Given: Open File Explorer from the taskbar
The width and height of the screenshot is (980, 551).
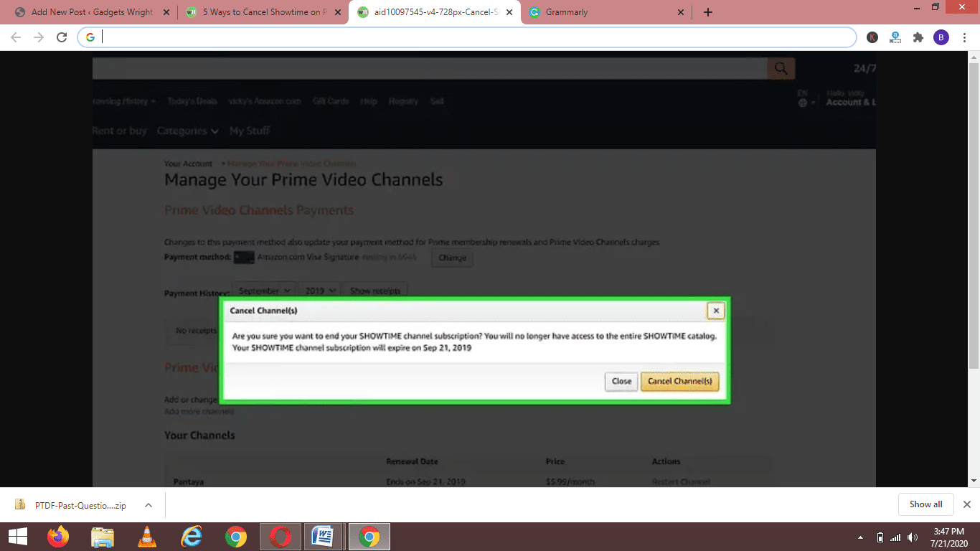Looking at the screenshot, I should [103, 537].
